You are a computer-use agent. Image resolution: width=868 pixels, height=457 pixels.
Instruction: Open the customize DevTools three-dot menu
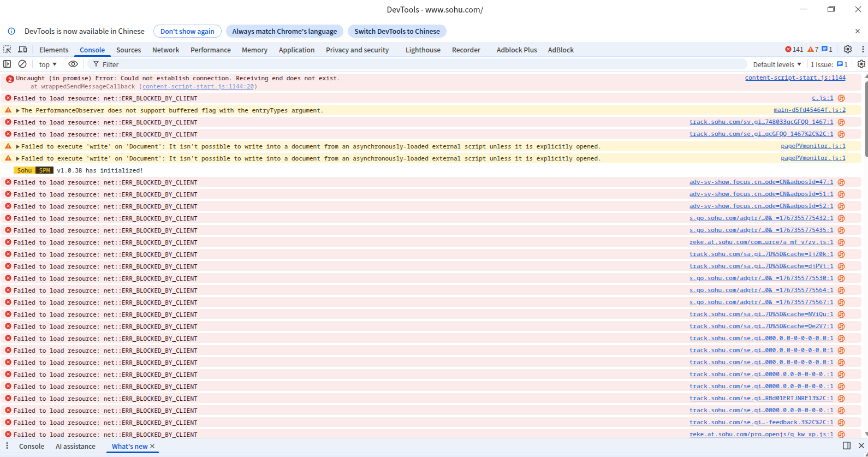coord(863,49)
